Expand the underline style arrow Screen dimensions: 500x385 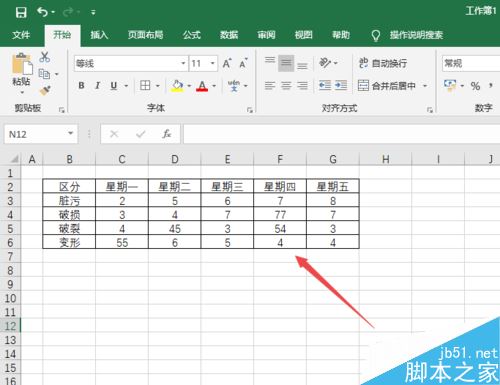(126, 86)
